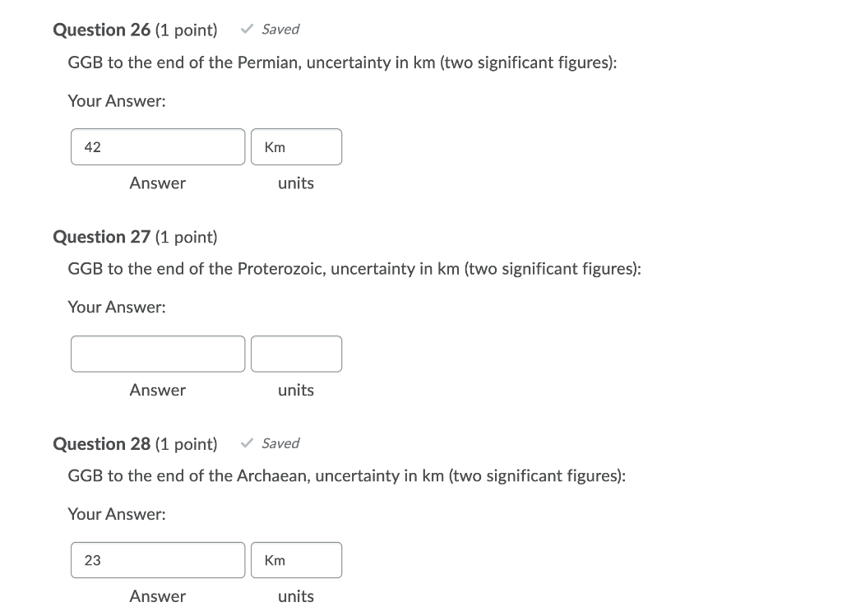The height and width of the screenshot is (616, 842).
Task: Click the Archaean uncertainty question text
Action: click(346, 475)
